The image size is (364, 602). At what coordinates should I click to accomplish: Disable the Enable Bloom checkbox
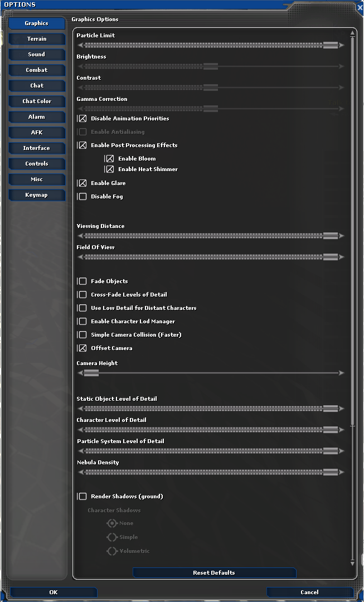pos(110,158)
